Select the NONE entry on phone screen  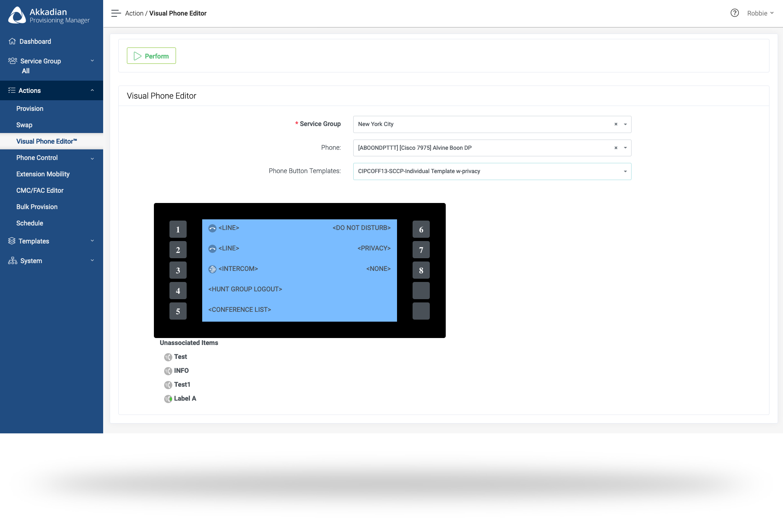pyautogui.click(x=378, y=269)
